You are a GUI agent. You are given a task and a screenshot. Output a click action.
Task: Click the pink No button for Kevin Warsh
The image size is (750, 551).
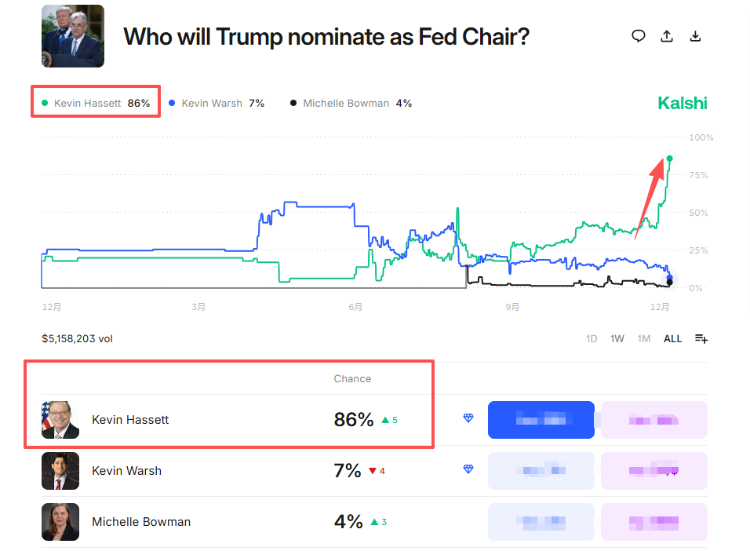(654, 471)
